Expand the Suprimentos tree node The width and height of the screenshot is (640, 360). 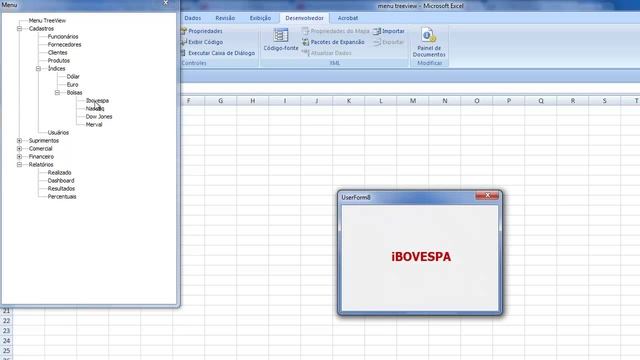tap(19, 140)
